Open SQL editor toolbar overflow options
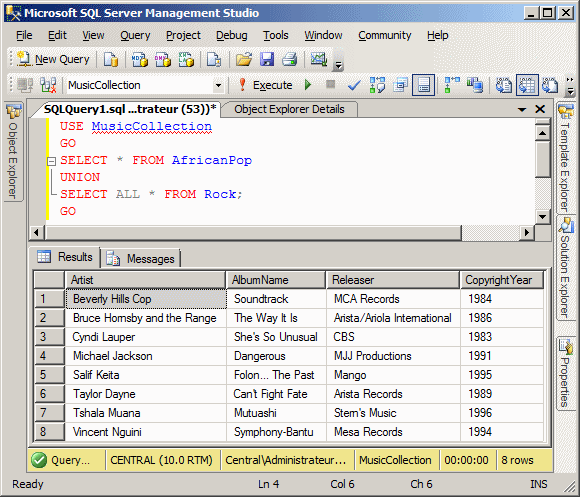This screenshot has width=580, height=497. point(570,86)
